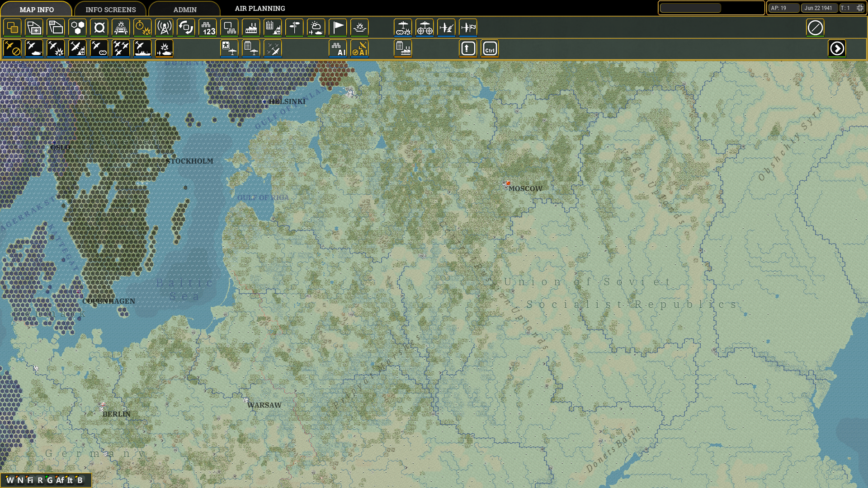This screenshot has width=868, height=488.
Task: Toggle the overlapping squares unit icon
Action: pyautogui.click(x=12, y=28)
